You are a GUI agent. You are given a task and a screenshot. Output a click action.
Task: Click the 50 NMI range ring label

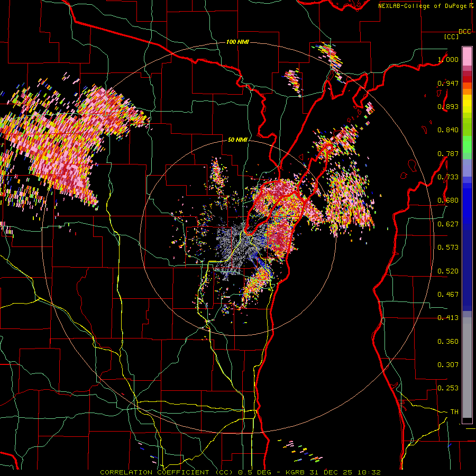237,140
